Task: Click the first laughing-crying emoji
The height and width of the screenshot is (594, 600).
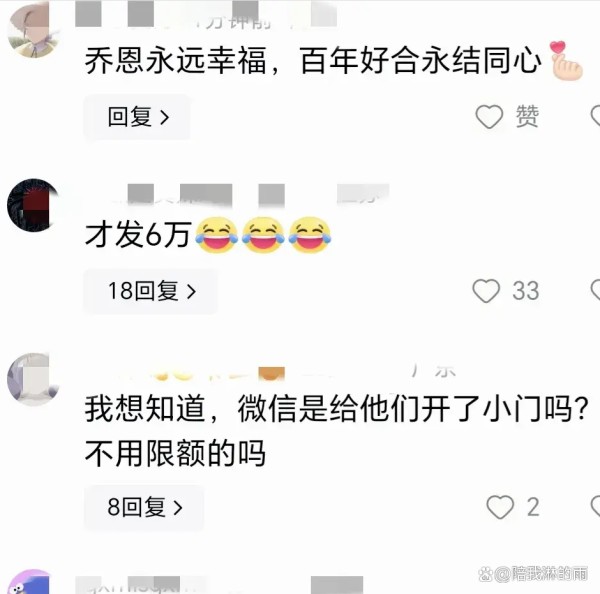Action: (217, 235)
